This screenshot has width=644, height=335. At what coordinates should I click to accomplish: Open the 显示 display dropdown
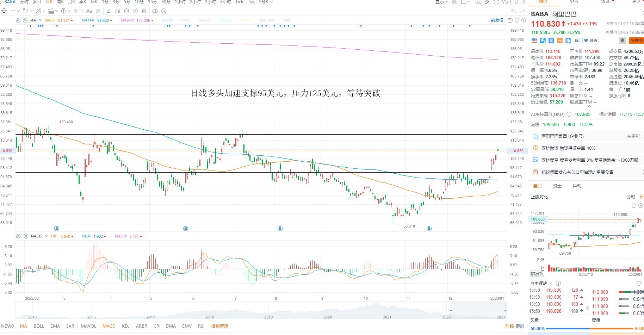(x=442, y=2)
